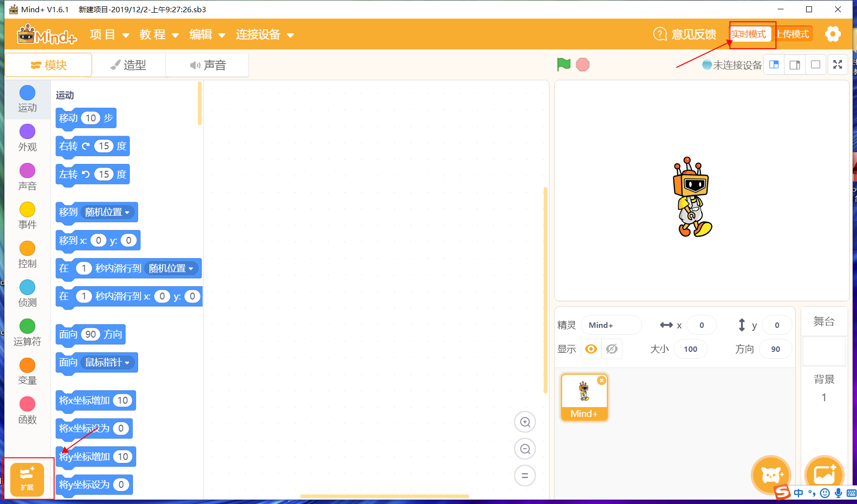Viewport: 857px width, 504px height.
Task: Click the Mind+ logo
Action: click(x=47, y=34)
